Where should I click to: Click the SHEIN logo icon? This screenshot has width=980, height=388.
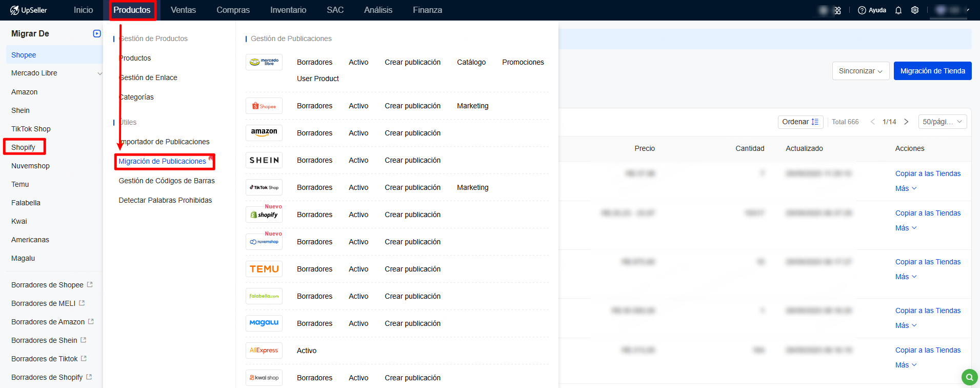point(264,160)
